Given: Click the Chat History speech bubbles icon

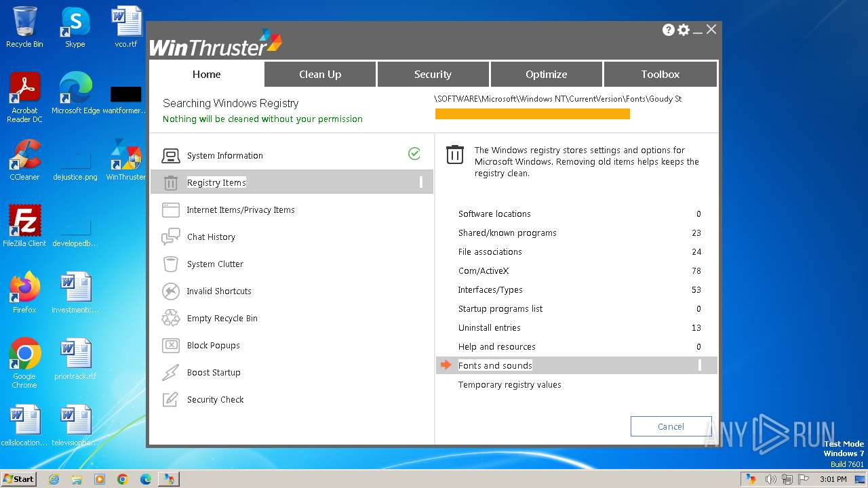Looking at the screenshot, I should (171, 237).
